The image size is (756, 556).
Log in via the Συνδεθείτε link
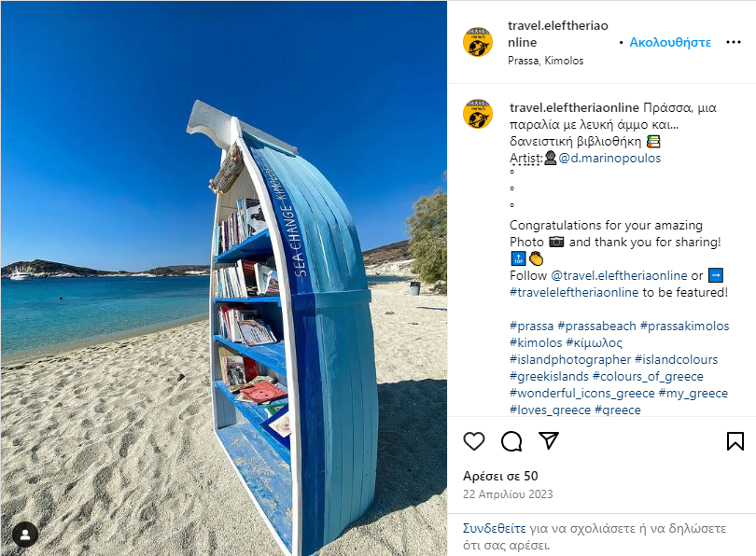pos(494,529)
